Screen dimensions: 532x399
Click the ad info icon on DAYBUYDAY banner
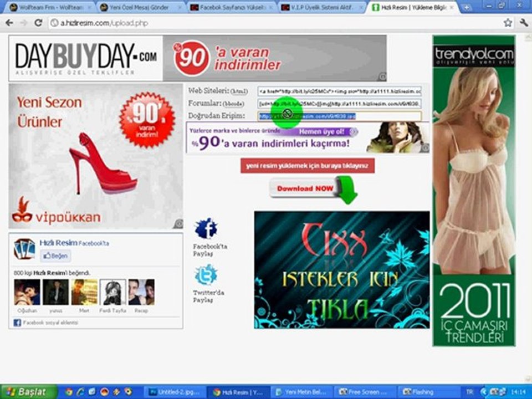click(x=382, y=76)
